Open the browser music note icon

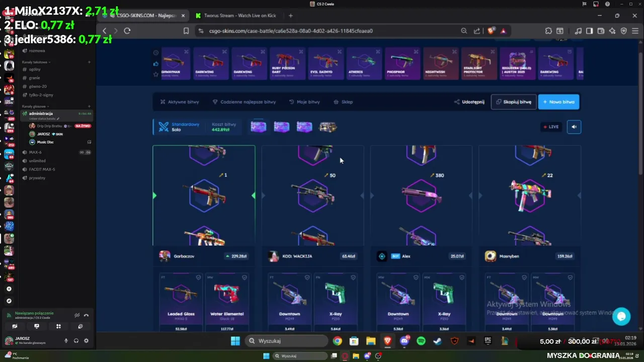point(578,31)
